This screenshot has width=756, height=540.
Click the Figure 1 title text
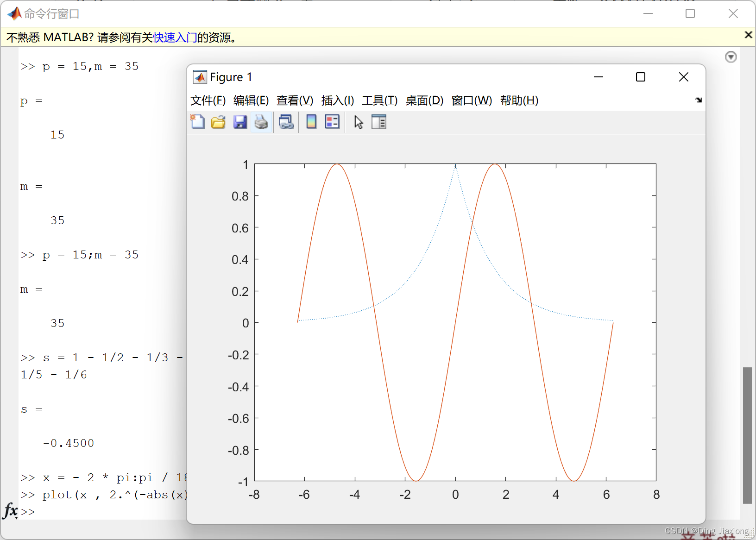click(x=231, y=77)
